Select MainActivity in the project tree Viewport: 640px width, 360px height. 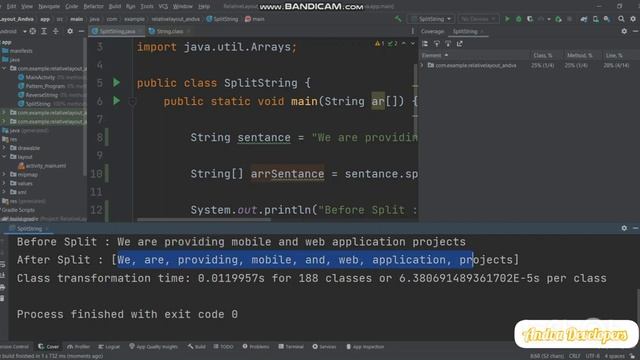[40, 77]
